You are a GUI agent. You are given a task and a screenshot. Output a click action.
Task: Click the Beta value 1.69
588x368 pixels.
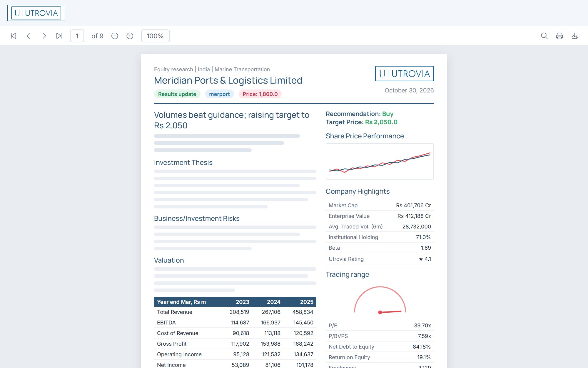coord(426,248)
